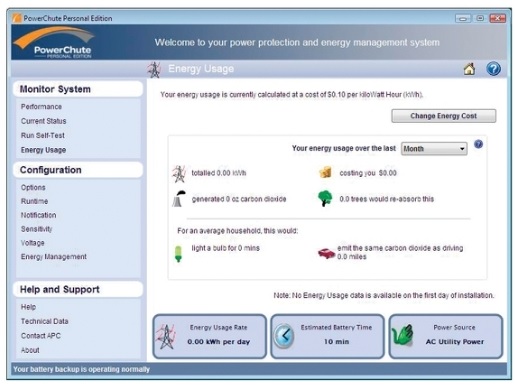Click the Configuration section header
The image size is (515, 387).
point(78,170)
